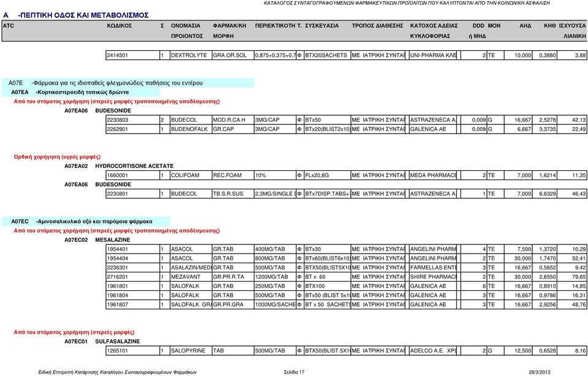Screen dimensions: 588x376
Task: Select the BTX20SACHETS packaging cell
Action: tap(327, 55)
